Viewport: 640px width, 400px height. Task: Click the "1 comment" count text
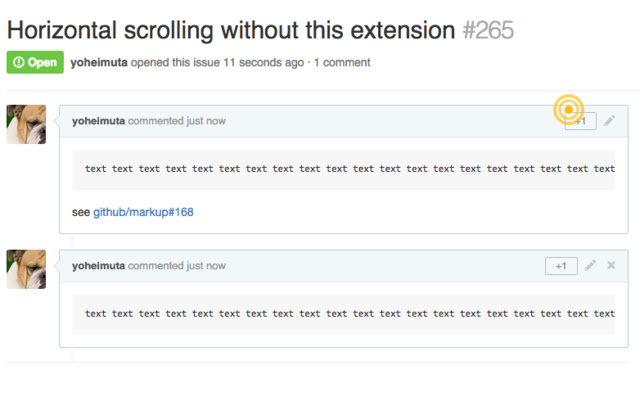point(342,62)
